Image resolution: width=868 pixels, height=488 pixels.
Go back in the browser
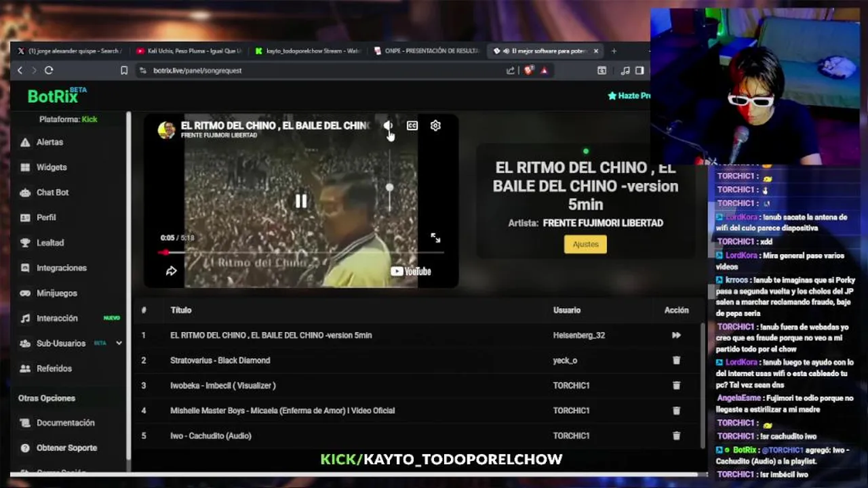pos(20,70)
